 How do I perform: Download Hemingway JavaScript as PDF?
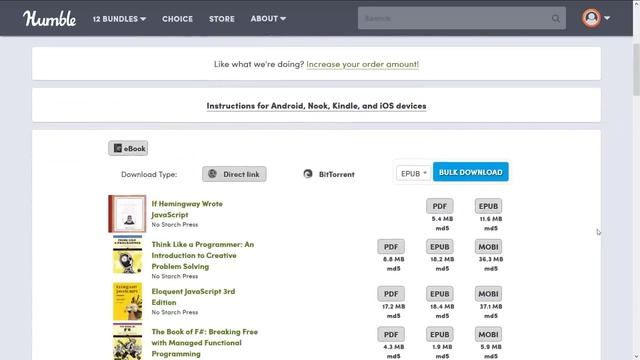440,206
